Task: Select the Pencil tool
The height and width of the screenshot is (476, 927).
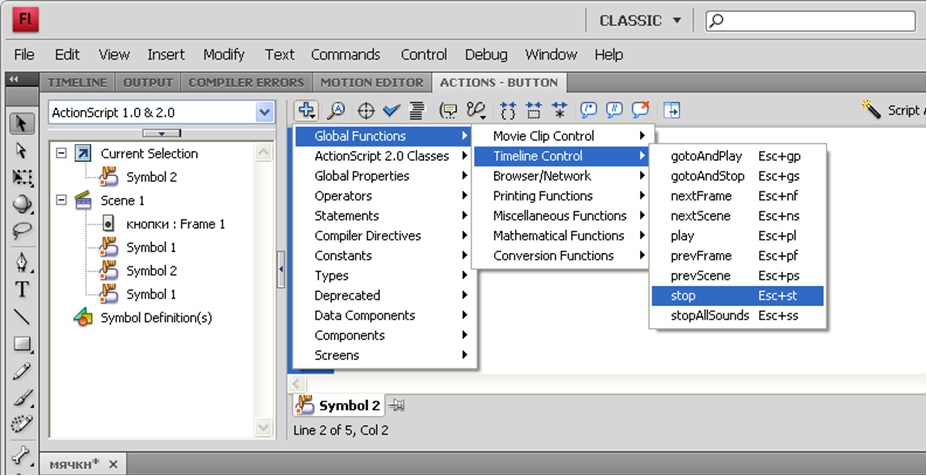Action: 22,372
